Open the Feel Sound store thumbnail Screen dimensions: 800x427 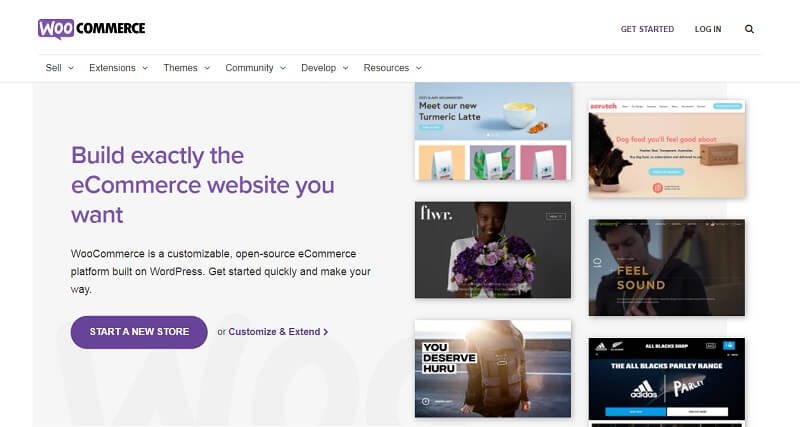pyautogui.click(x=667, y=268)
